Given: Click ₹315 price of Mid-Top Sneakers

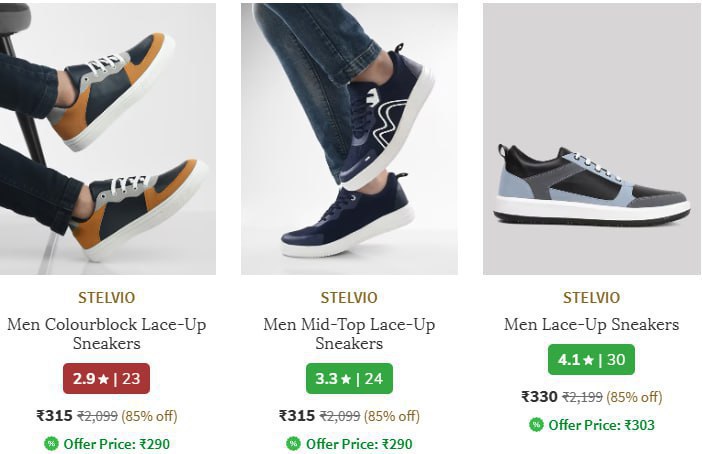Looking at the screenshot, I should [x=297, y=416].
